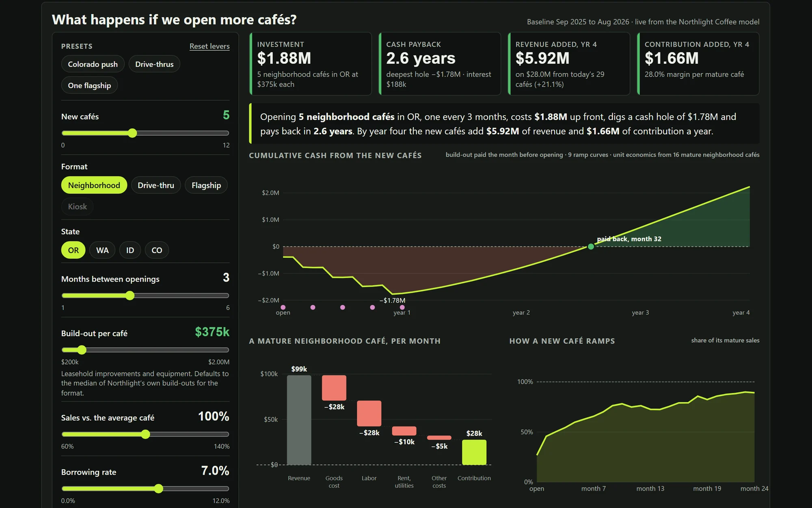Click the first opening dot at open

(283, 307)
